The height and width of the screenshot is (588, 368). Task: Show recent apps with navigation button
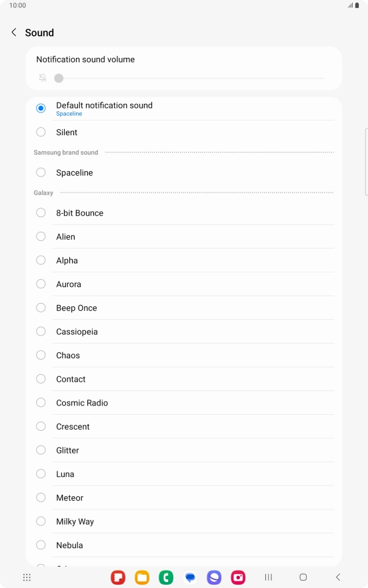(268, 577)
